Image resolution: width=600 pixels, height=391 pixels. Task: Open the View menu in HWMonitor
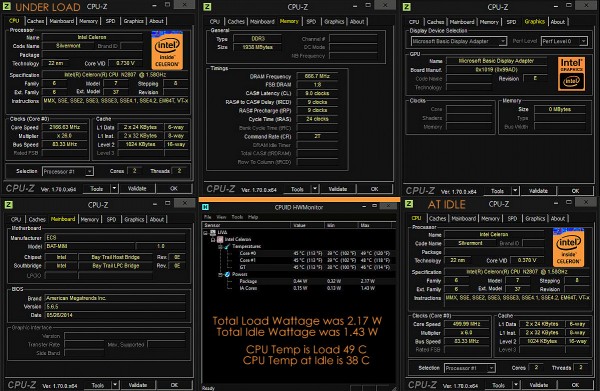(221, 217)
